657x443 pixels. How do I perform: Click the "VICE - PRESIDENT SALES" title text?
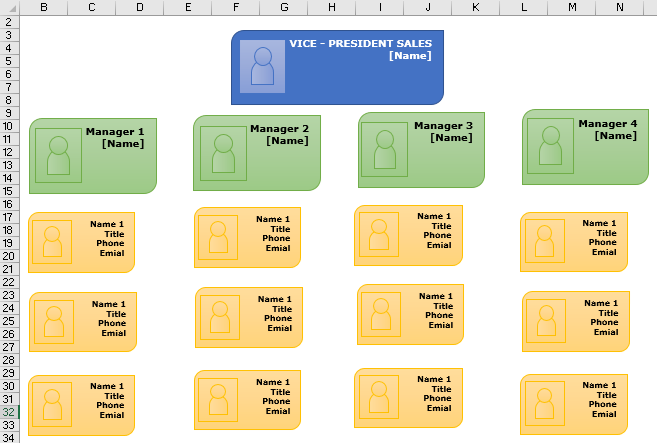(360, 44)
